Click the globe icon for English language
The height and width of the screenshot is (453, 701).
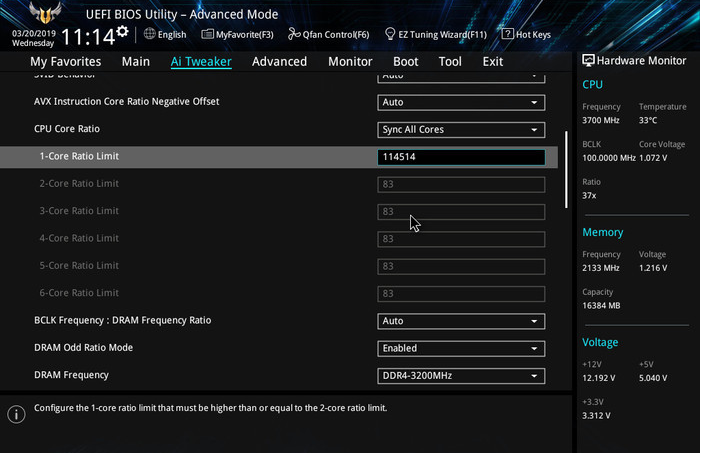pyautogui.click(x=150, y=34)
